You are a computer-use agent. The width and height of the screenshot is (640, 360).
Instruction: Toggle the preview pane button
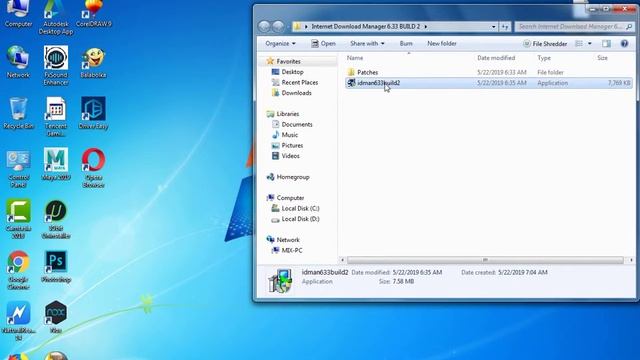point(606,44)
